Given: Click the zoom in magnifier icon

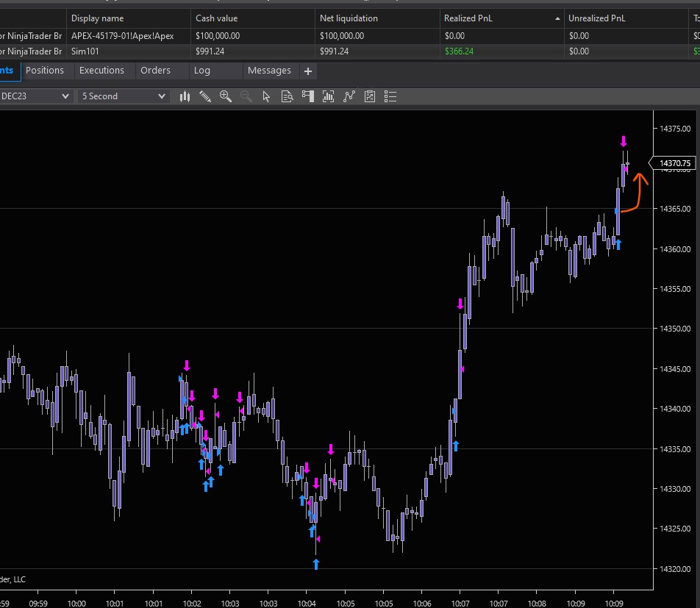Looking at the screenshot, I should click(226, 96).
